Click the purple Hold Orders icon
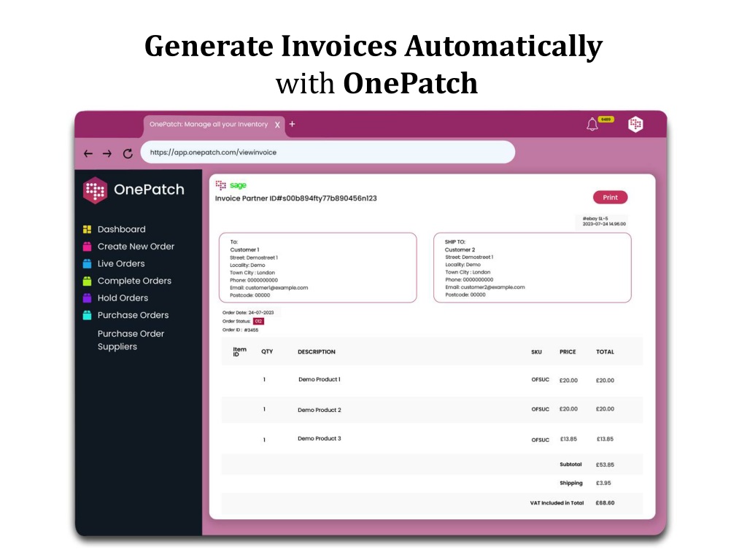This screenshot has height=560, width=747. [88, 298]
